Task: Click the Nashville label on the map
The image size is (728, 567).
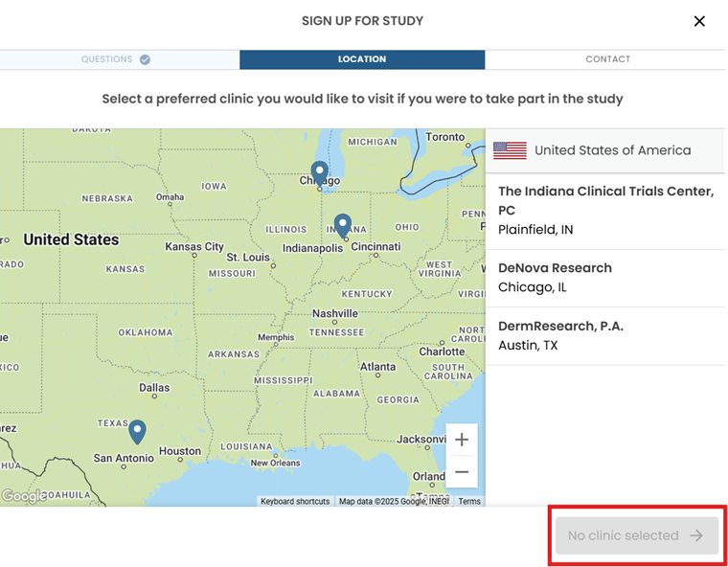Action: click(x=335, y=313)
